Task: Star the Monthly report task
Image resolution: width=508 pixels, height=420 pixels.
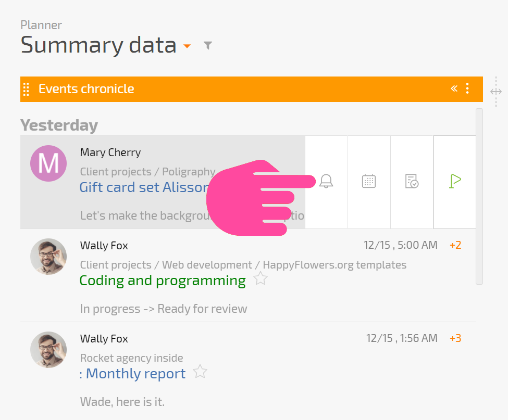Action: 200,372
